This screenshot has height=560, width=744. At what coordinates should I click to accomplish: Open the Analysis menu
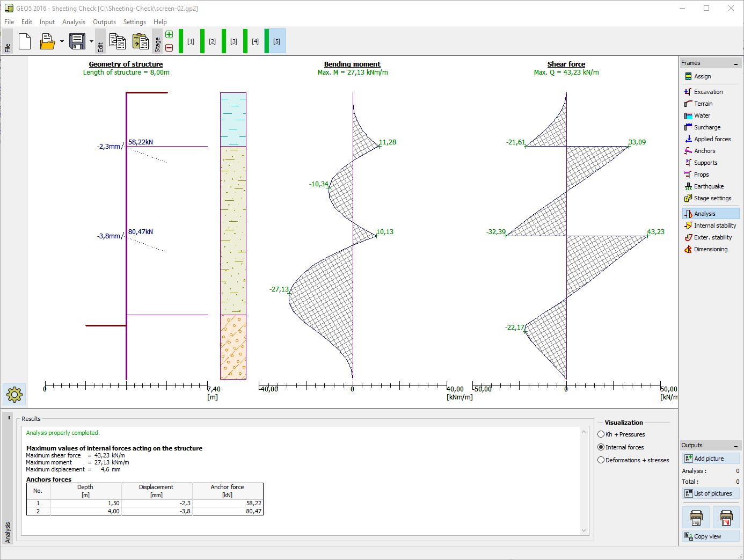pos(74,22)
